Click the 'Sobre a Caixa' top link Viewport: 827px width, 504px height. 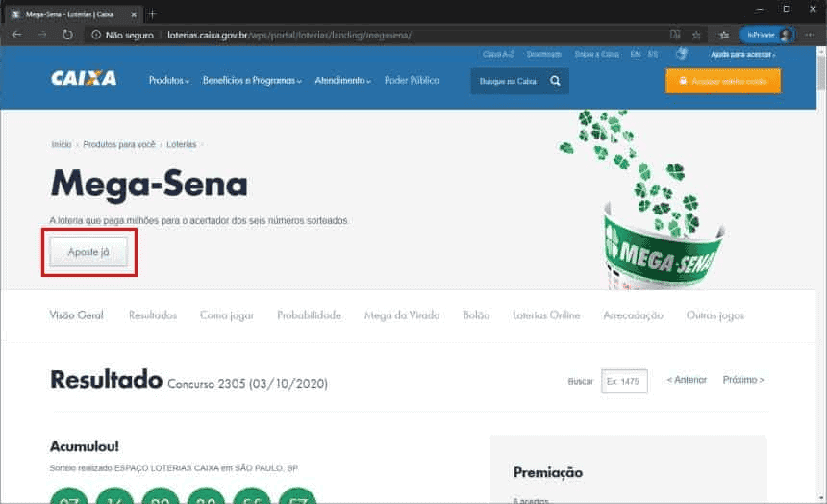(x=596, y=55)
